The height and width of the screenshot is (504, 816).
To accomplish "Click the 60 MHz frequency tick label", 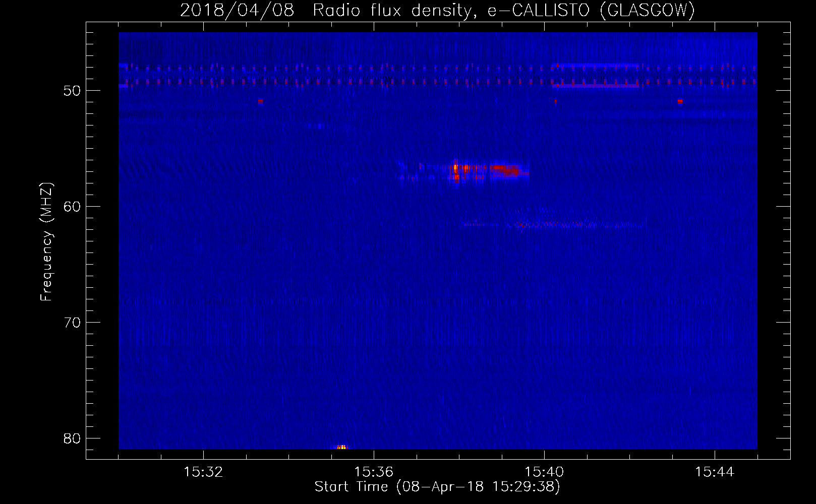I will (72, 207).
